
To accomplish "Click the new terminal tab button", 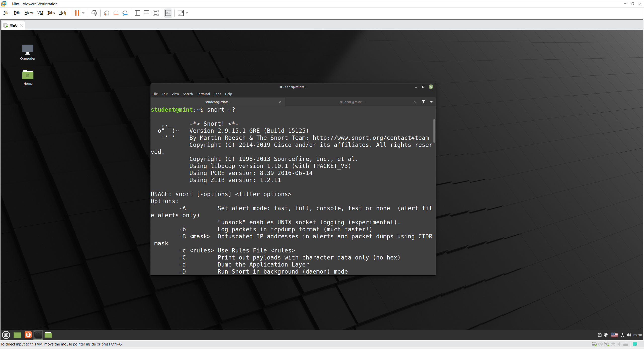I will click(x=423, y=102).
